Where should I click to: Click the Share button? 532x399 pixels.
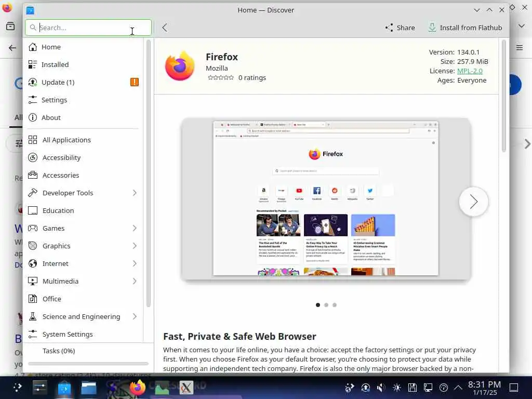[x=400, y=28]
